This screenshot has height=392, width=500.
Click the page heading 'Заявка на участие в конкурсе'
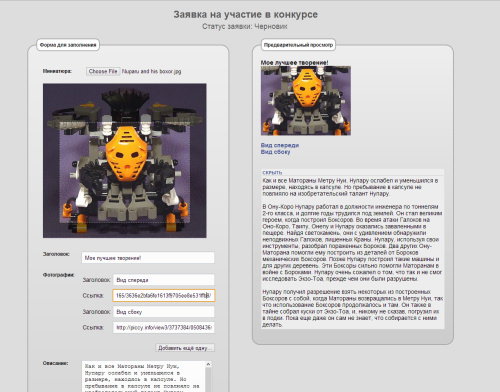coord(245,15)
